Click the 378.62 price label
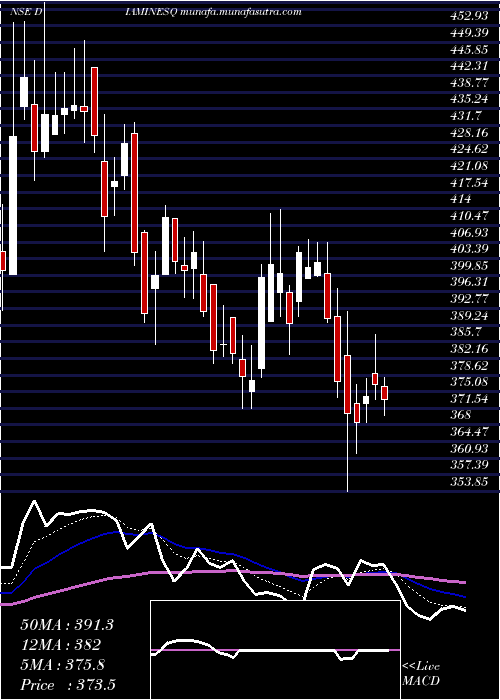The image size is (500, 700). tap(469, 366)
